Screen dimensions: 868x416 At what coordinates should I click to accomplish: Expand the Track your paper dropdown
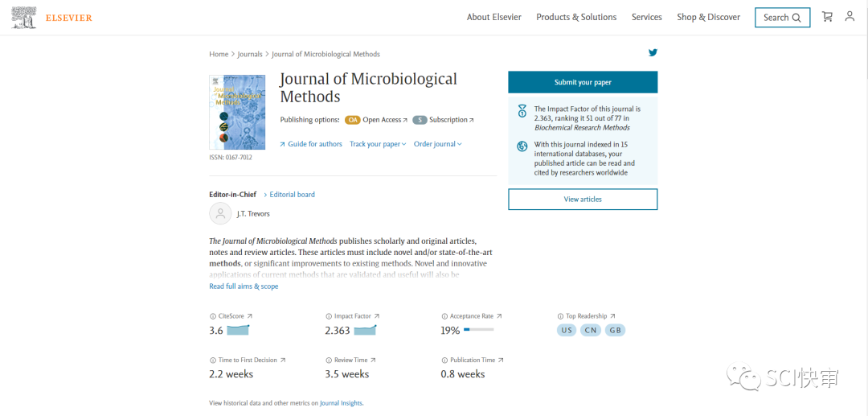pyautogui.click(x=378, y=144)
